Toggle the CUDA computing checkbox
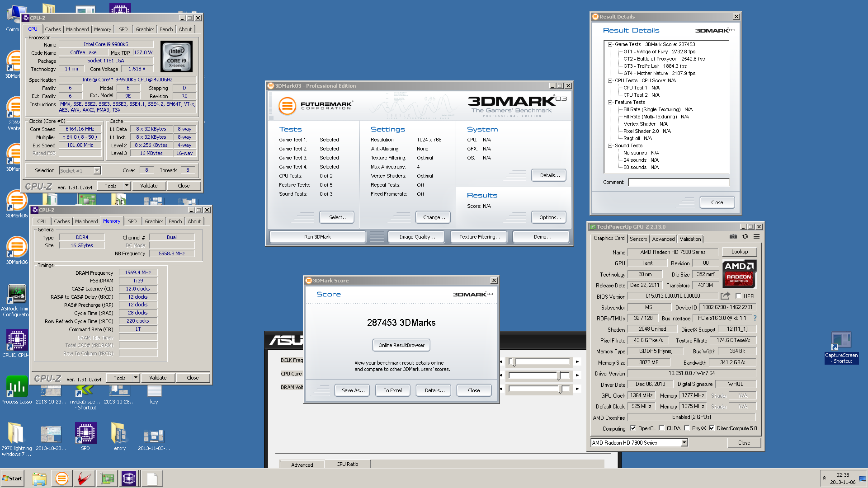The height and width of the screenshot is (488, 868). (x=661, y=428)
